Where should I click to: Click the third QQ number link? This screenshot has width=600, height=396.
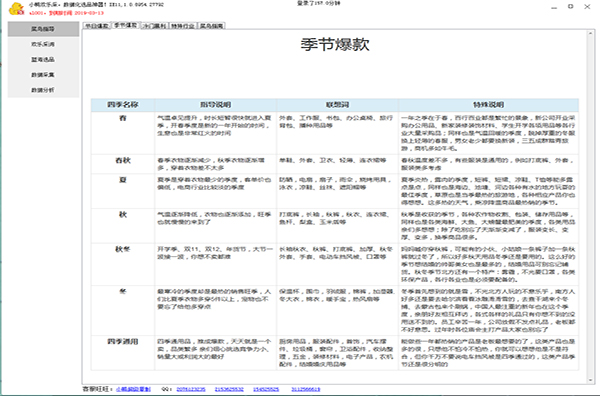266,389
